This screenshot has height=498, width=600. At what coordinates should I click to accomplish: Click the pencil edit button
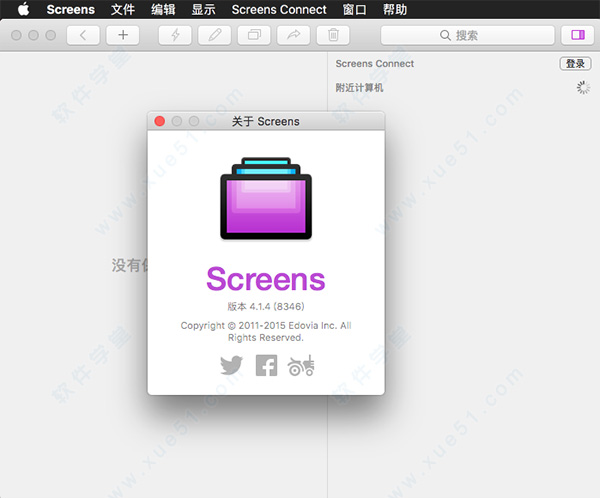[215, 35]
